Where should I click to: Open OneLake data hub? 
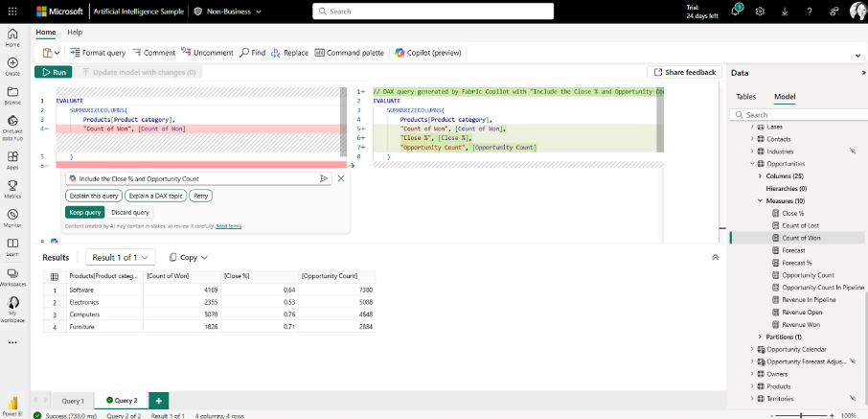tap(12, 128)
